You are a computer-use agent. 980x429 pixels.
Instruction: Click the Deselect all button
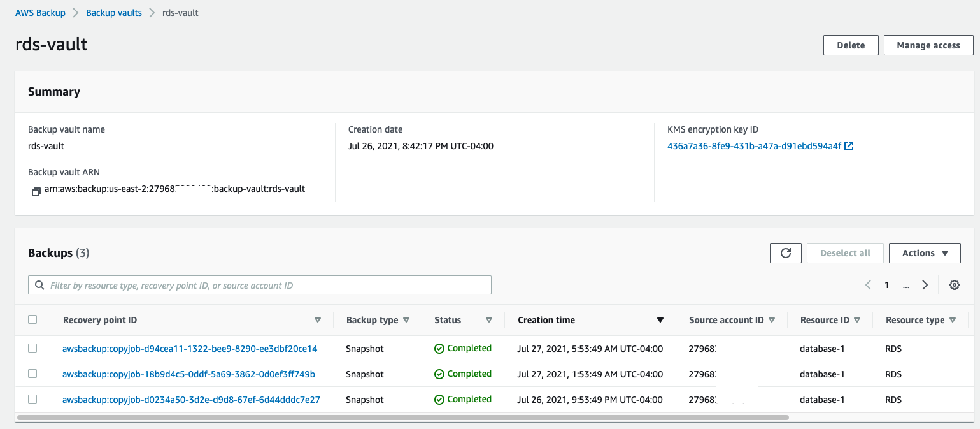(x=845, y=253)
